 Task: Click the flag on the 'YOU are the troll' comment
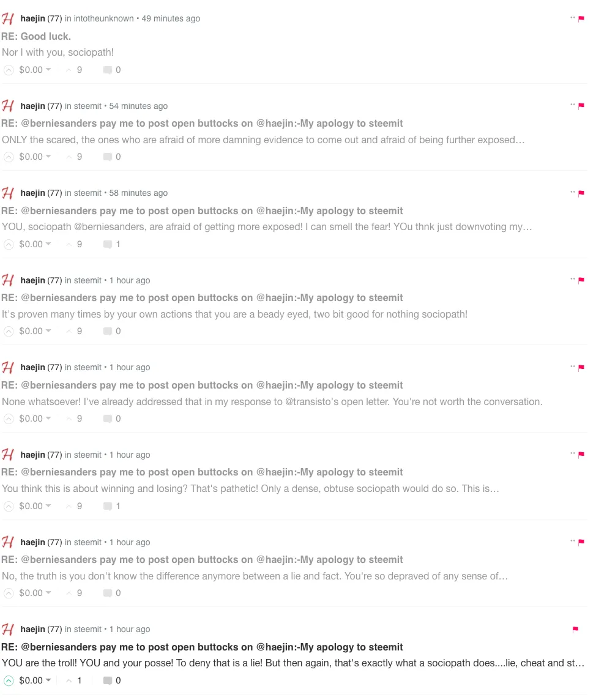click(575, 630)
